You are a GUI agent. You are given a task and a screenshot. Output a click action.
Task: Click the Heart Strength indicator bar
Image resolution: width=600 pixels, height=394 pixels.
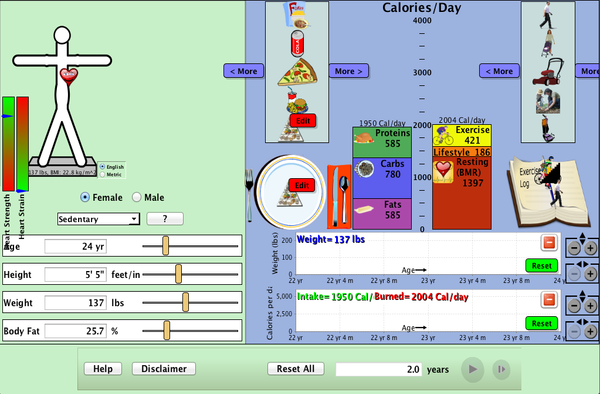pyautogui.click(x=8, y=144)
